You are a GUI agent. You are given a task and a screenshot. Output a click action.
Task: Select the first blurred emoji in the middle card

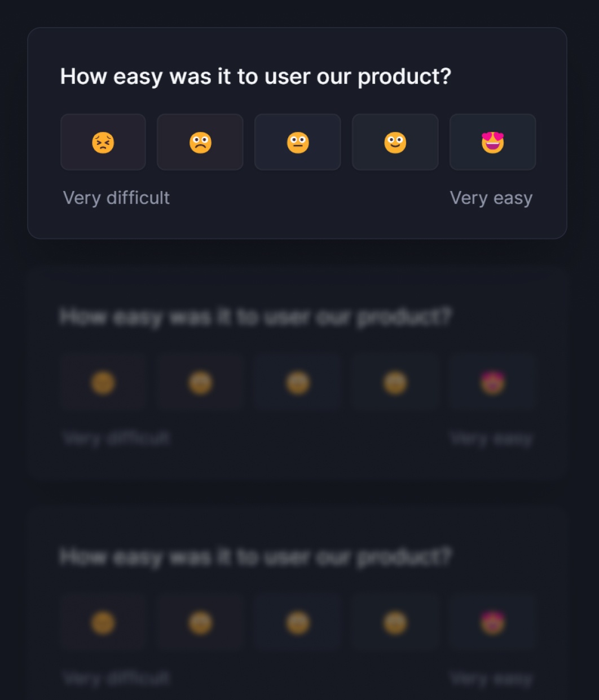(103, 383)
